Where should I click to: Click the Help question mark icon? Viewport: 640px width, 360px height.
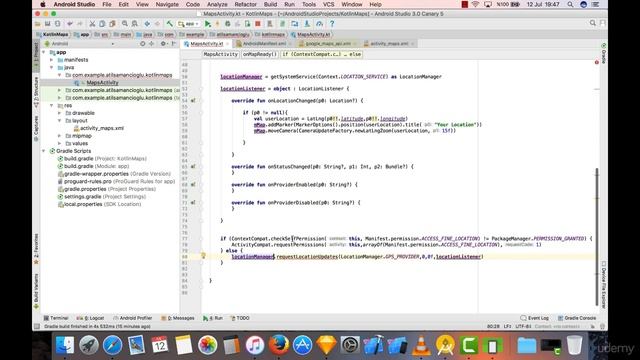pyautogui.click(x=332, y=24)
